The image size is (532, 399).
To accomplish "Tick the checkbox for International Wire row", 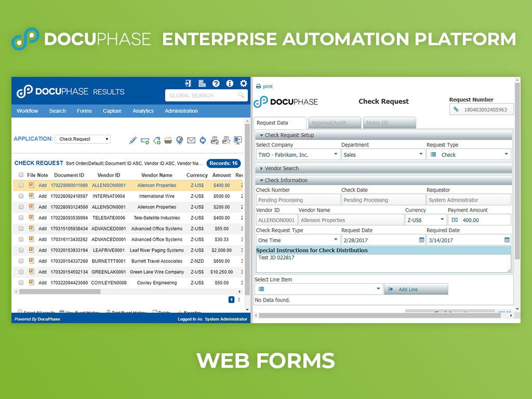I will tap(21, 196).
